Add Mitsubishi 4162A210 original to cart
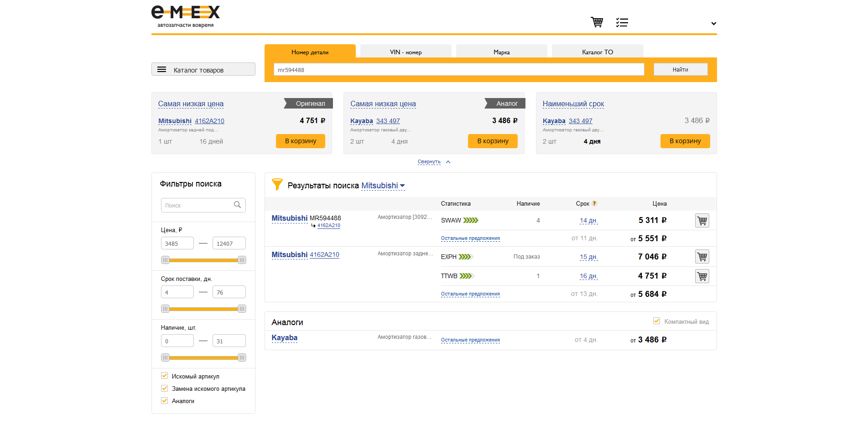The width and height of the screenshot is (868, 430). [x=301, y=141]
